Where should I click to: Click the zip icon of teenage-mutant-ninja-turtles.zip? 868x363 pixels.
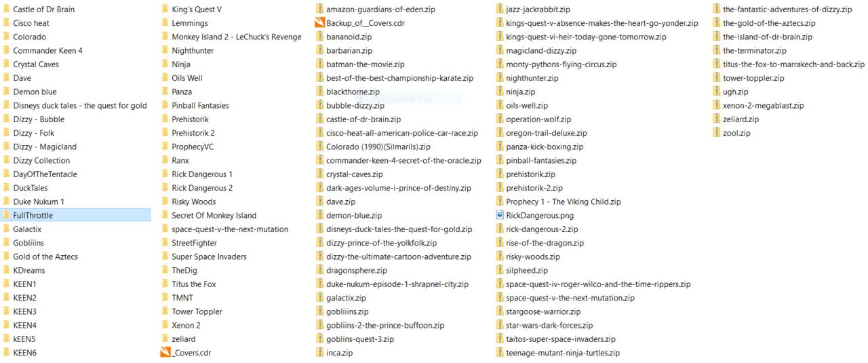[x=500, y=353]
